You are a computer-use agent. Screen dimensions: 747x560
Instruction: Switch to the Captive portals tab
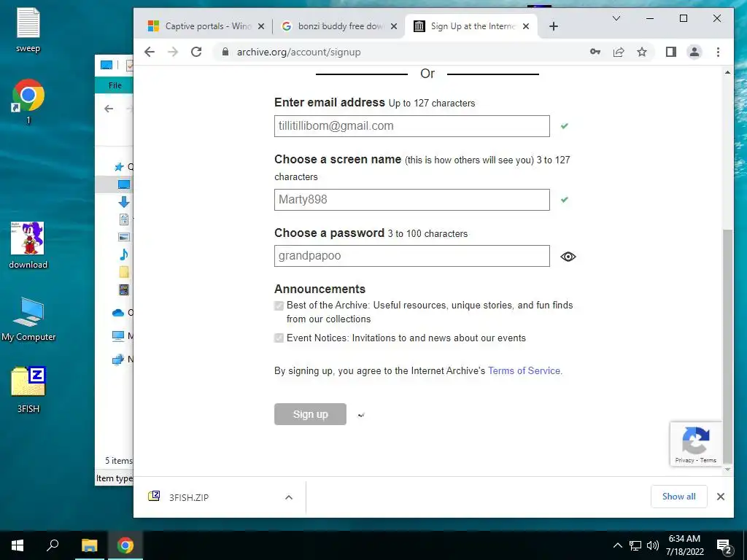point(199,26)
